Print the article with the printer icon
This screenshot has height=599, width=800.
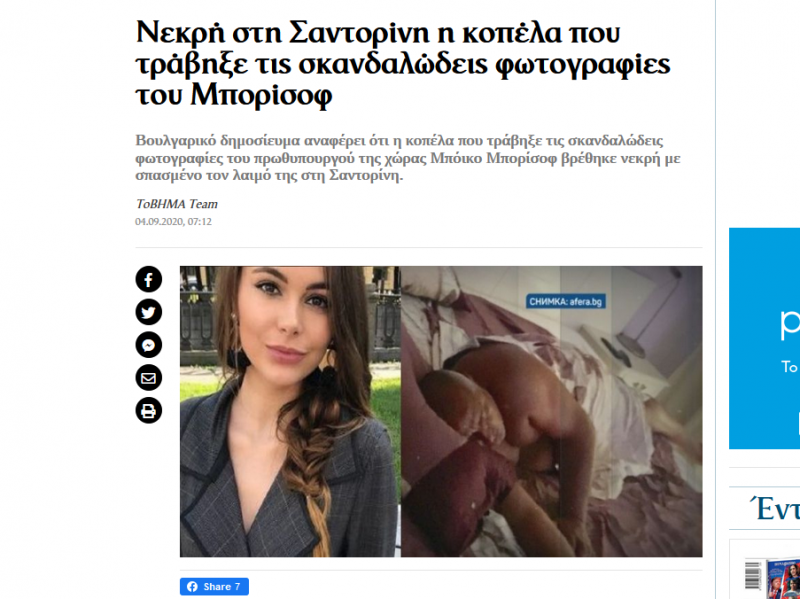(148, 410)
